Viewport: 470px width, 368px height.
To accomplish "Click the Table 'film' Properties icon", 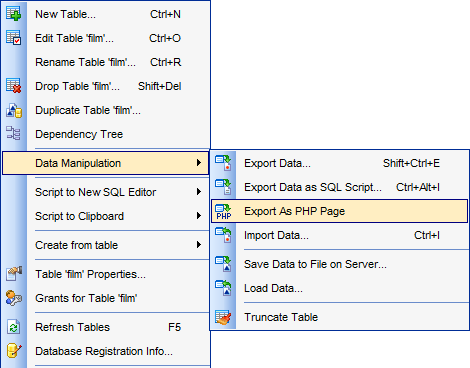I will 14,274.
